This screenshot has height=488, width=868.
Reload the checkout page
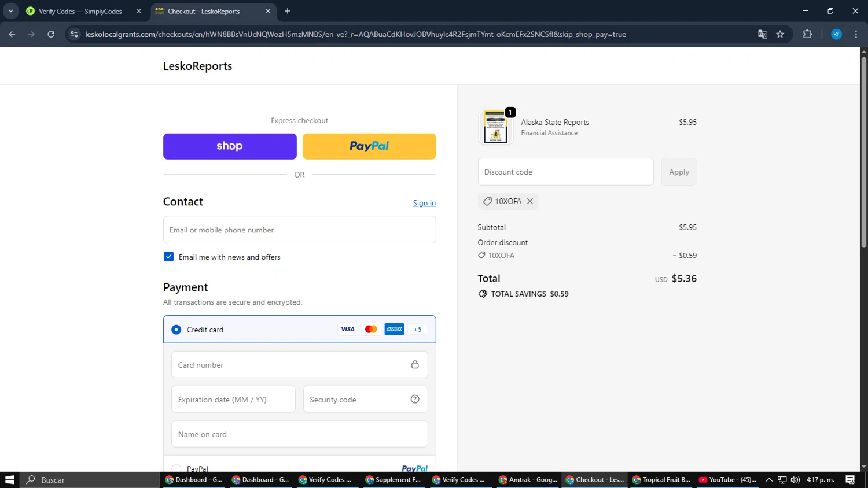click(51, 34)
